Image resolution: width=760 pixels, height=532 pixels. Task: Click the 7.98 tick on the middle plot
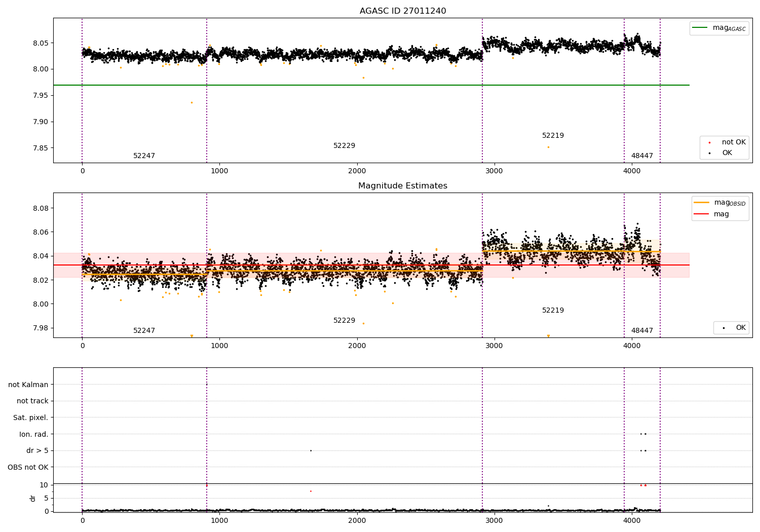pos(41,328)
